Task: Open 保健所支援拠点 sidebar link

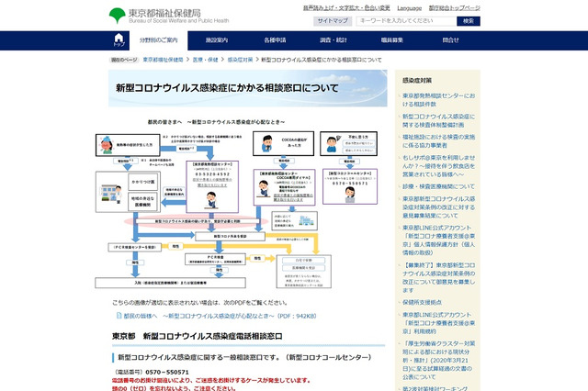Action: [422, 302]
